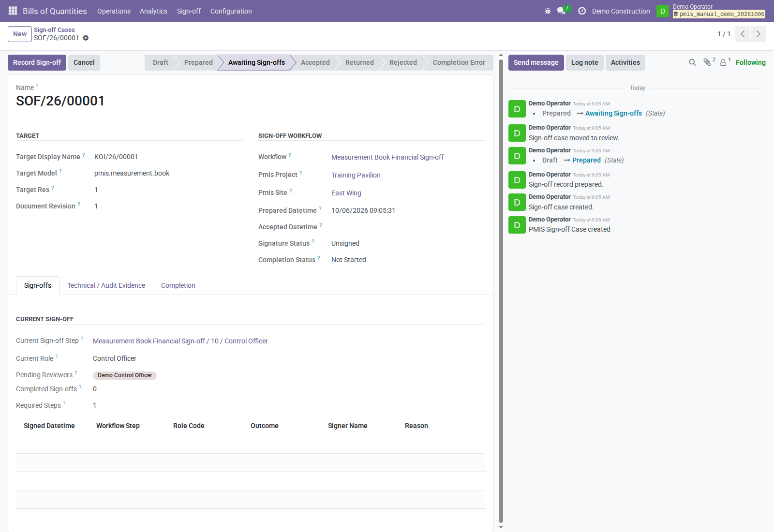This screenshot has height=532, width=774.
Task: Open attachments paperclip icon
Action: (x=707, y=62)
